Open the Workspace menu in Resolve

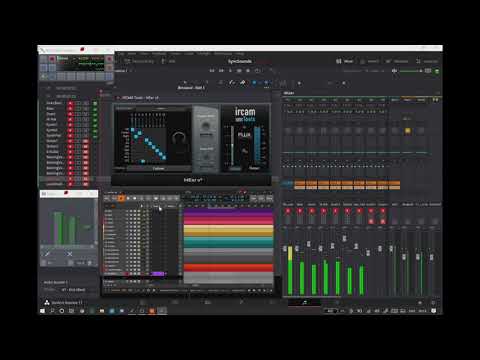223,53
